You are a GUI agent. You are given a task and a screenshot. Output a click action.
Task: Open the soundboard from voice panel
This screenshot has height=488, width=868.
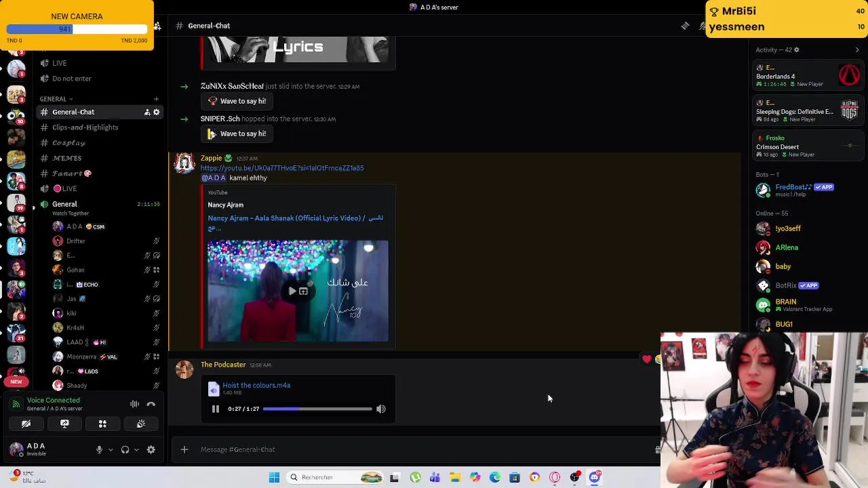point(141,424)
